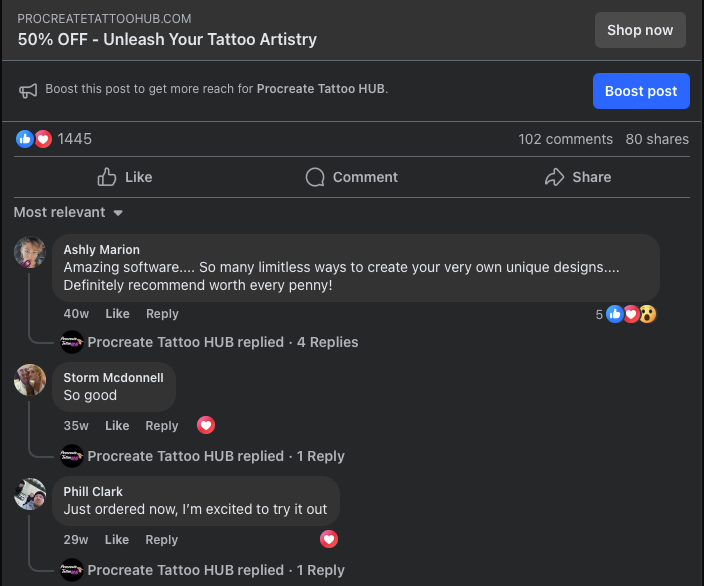Click the Share arrow icon
Image resolution: width=704 pixels, height=586 pixels.
click(554, 177)
